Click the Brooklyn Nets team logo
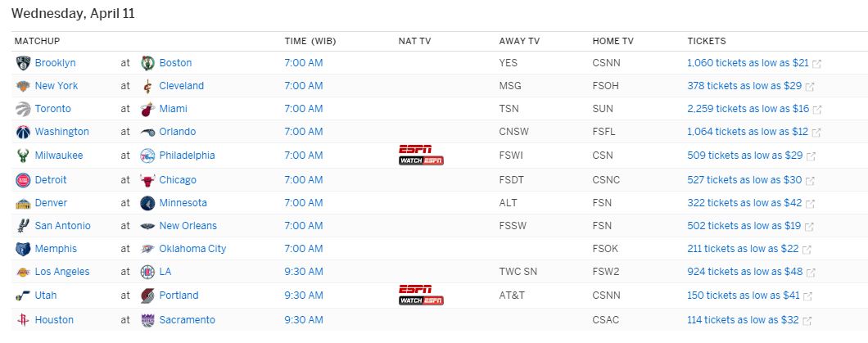Viewport: 868px width, 343px height. (22, 63)
